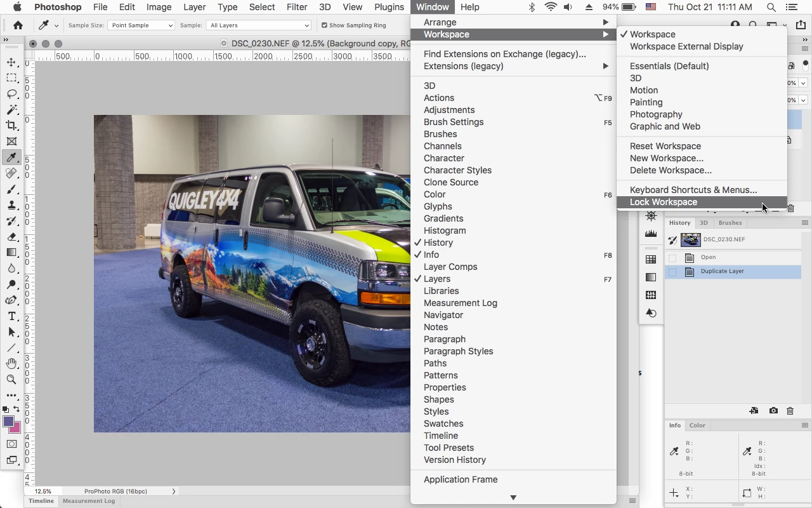Select the Healing Brush tool
Image resolution: width=812 pixels, height=508 pixels.
pyautogui.click(x=11, y=173)
